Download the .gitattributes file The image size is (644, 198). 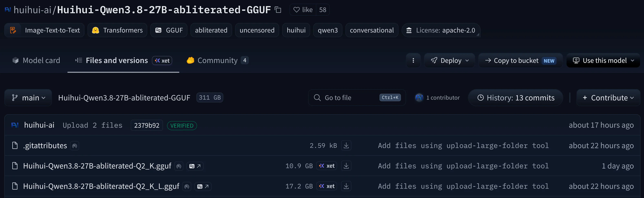346,145
